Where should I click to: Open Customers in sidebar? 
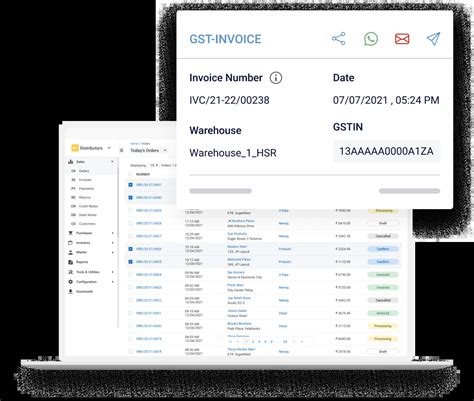(87, 224)
